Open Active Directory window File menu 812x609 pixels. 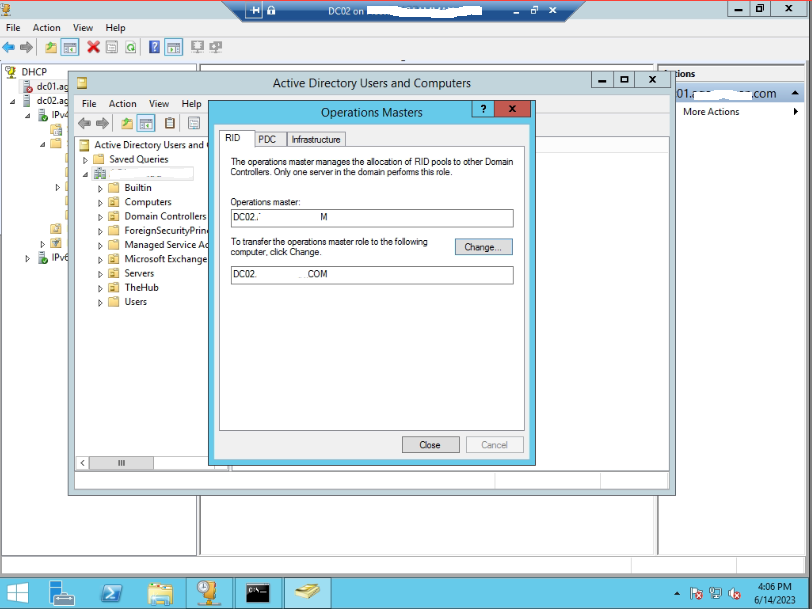tap(89, 104)
